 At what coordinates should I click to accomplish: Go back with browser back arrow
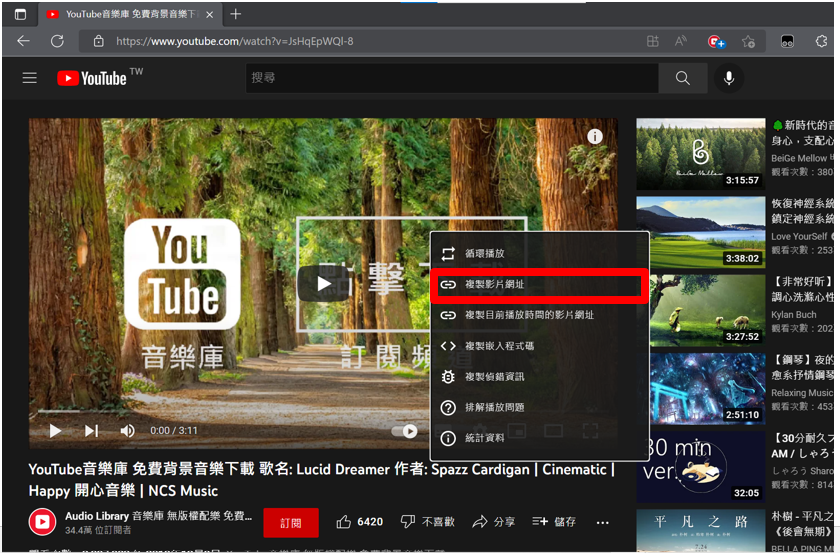click(x=23, y=41)
